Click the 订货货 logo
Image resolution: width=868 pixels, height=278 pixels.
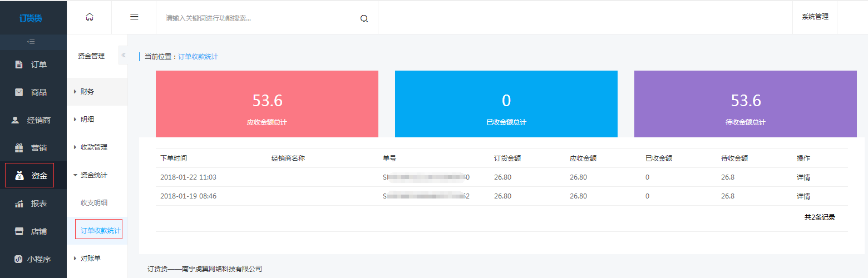tap(31, 18)
